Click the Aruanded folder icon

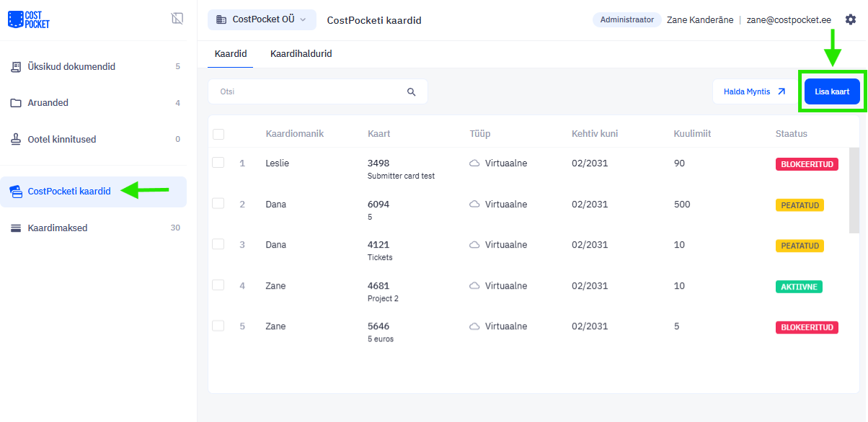(16, 103)
